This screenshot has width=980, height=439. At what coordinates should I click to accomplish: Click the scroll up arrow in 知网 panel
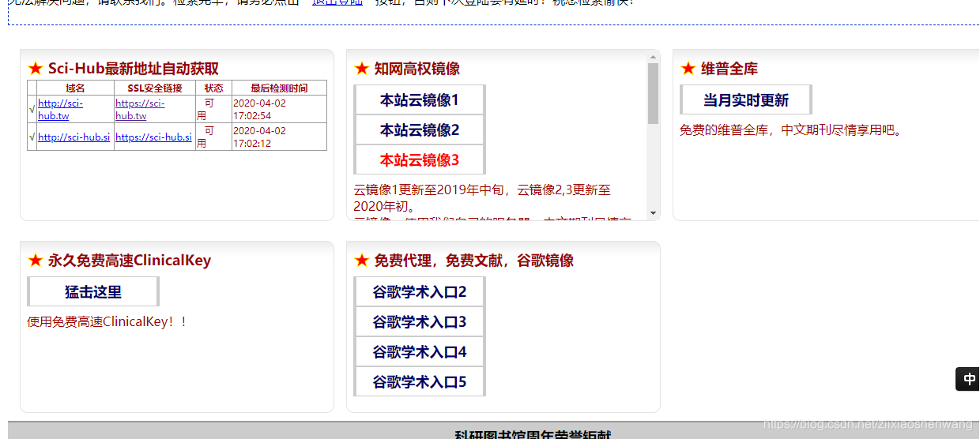[x=653, y=57]
